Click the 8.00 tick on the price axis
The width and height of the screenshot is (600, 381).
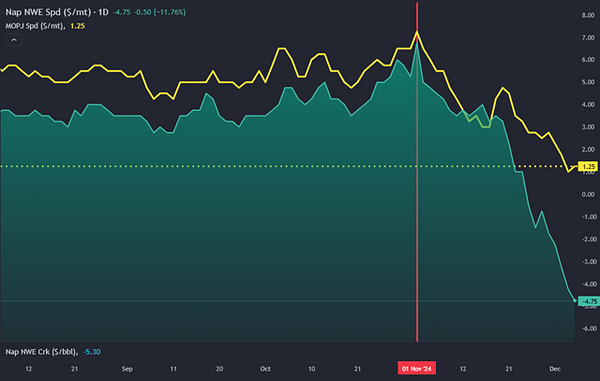(588, 15)
